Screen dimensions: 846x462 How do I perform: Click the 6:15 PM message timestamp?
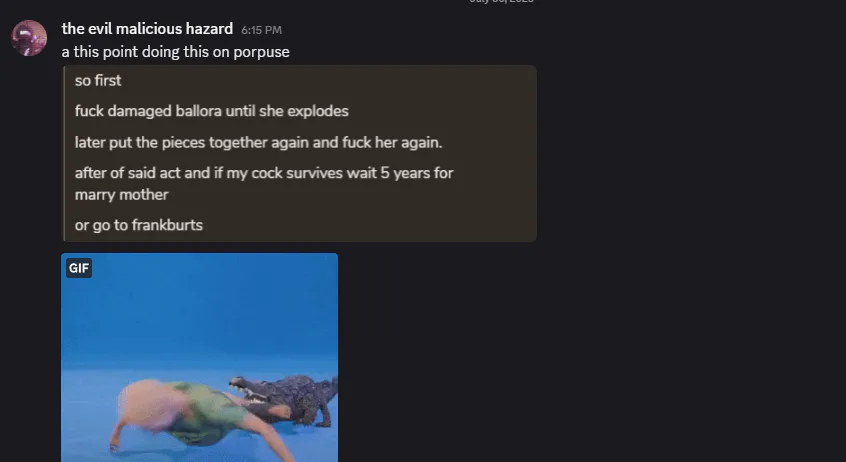coord(262,30)
